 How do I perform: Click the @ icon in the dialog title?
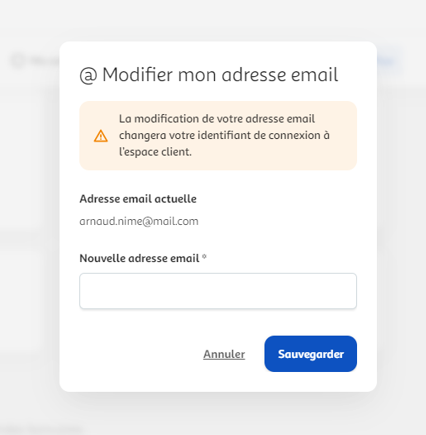click(x=88, y=75)
